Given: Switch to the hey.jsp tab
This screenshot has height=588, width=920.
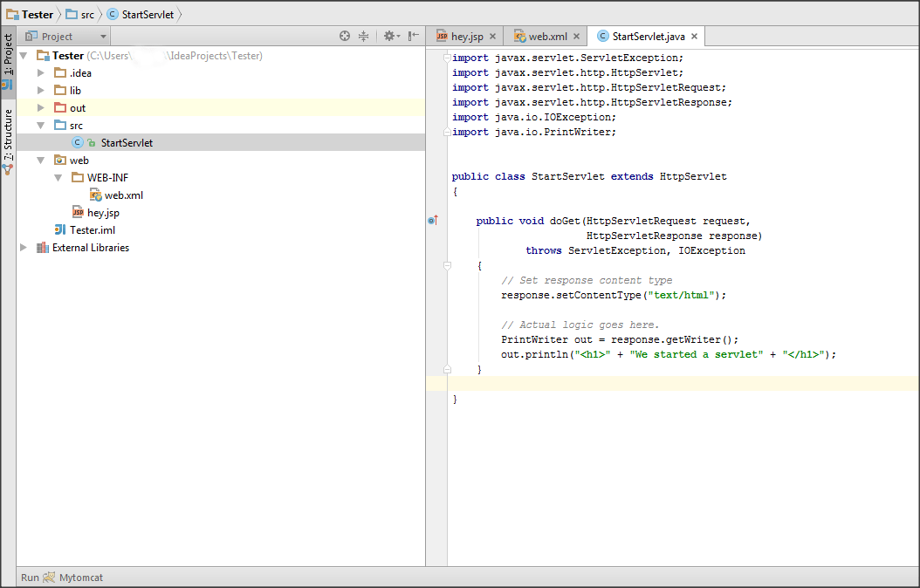Looking at the screenshot, I should [465, 37].
